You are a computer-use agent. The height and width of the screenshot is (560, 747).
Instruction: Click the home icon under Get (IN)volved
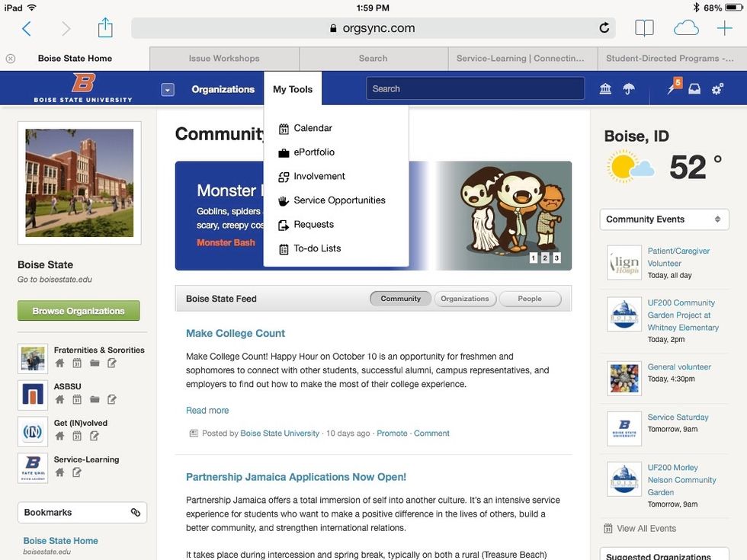point(59,436)
